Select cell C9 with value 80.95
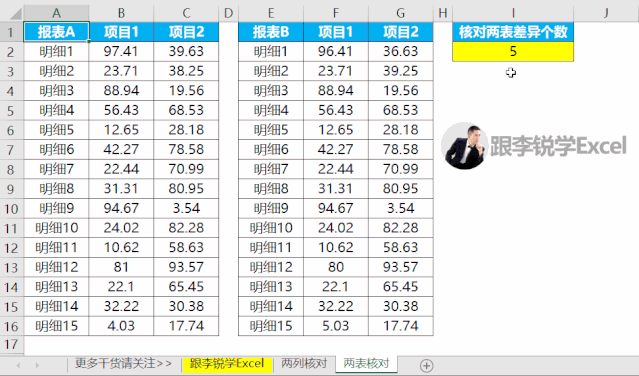 click(x=186, y=189)
